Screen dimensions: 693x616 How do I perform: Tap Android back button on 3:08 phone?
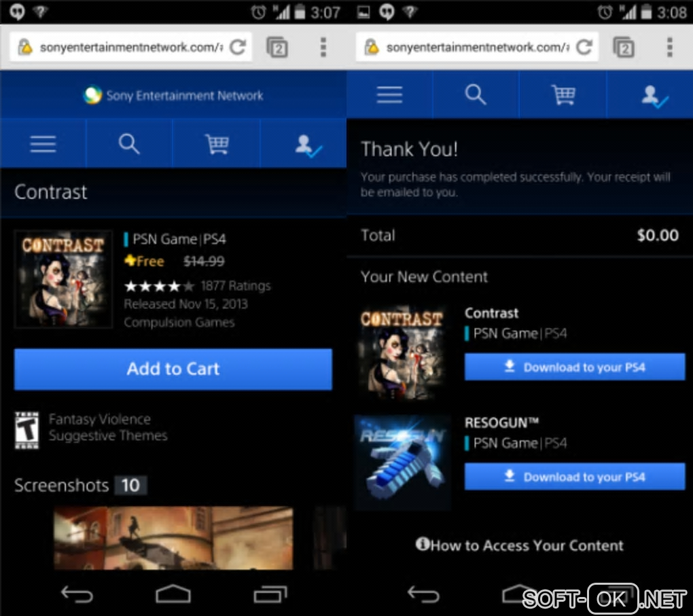(x=423, y=595)
